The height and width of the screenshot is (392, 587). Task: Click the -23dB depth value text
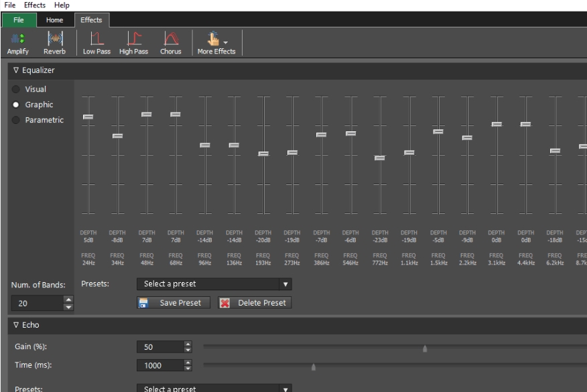click(379, 241)
